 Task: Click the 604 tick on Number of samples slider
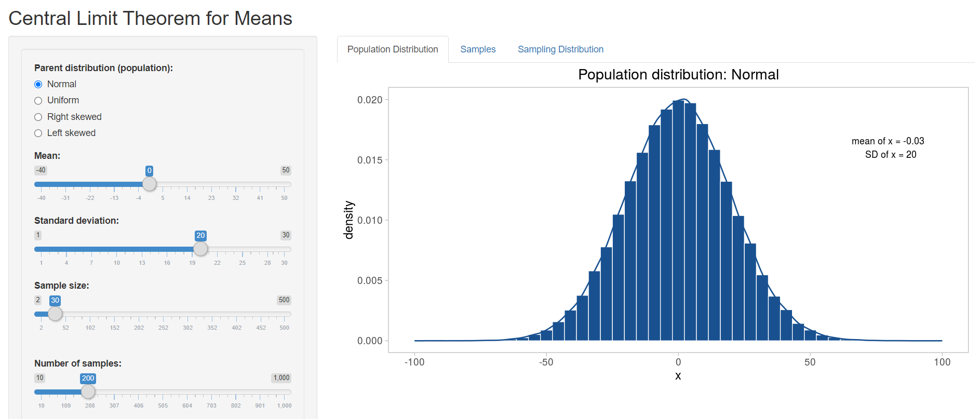point(187,406)
